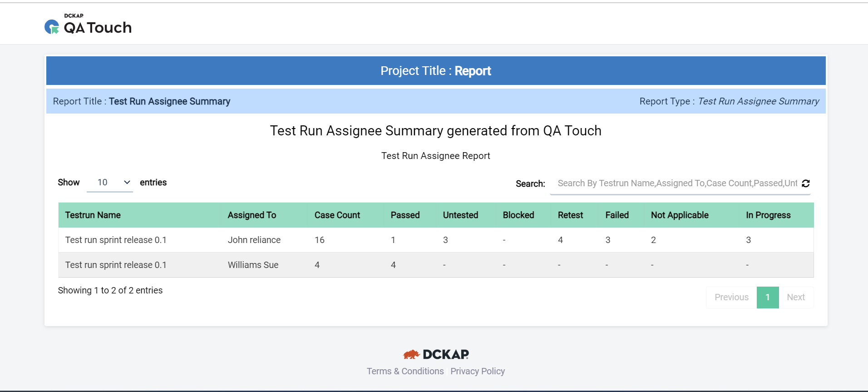Click the Project Title : Report banner
868x392 pixels.
[x=436, y=71]
